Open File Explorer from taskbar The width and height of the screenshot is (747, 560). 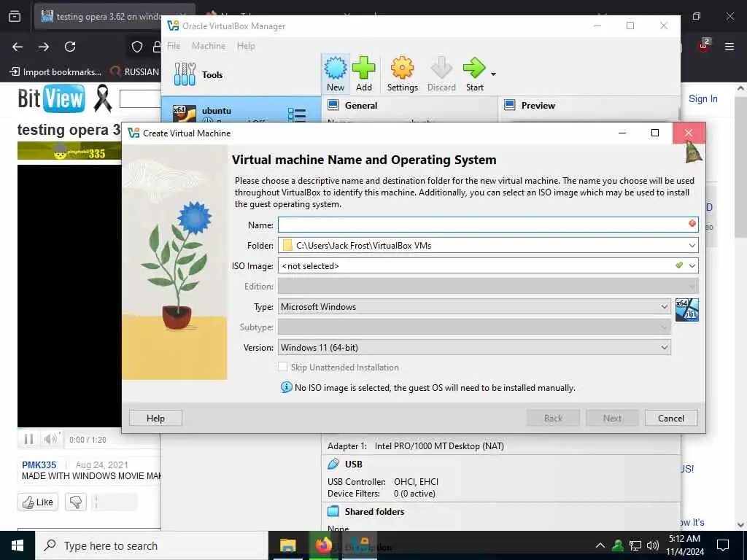tap(287, 545)
